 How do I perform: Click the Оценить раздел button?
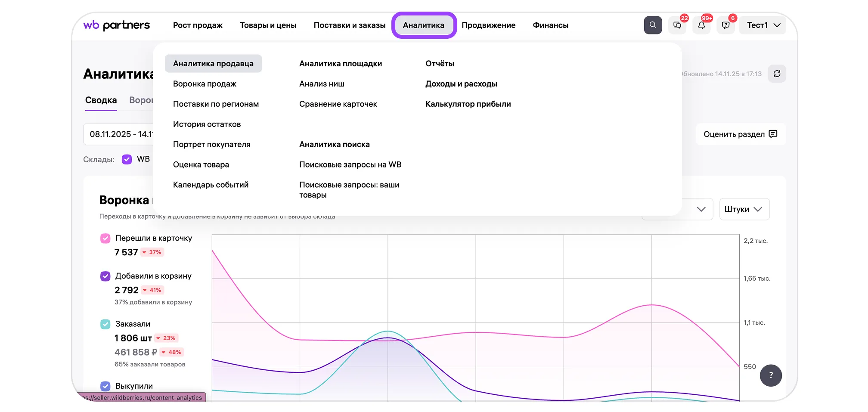(x=740, y=134)
